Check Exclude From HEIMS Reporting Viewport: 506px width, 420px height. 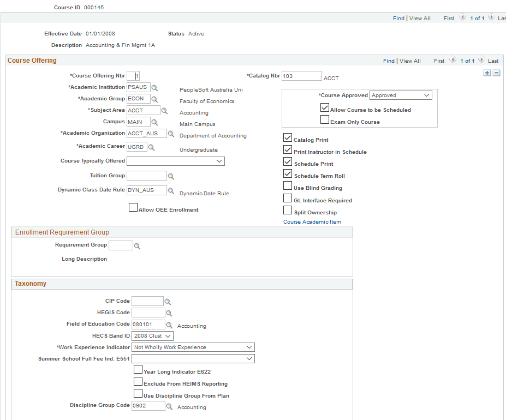138,381
